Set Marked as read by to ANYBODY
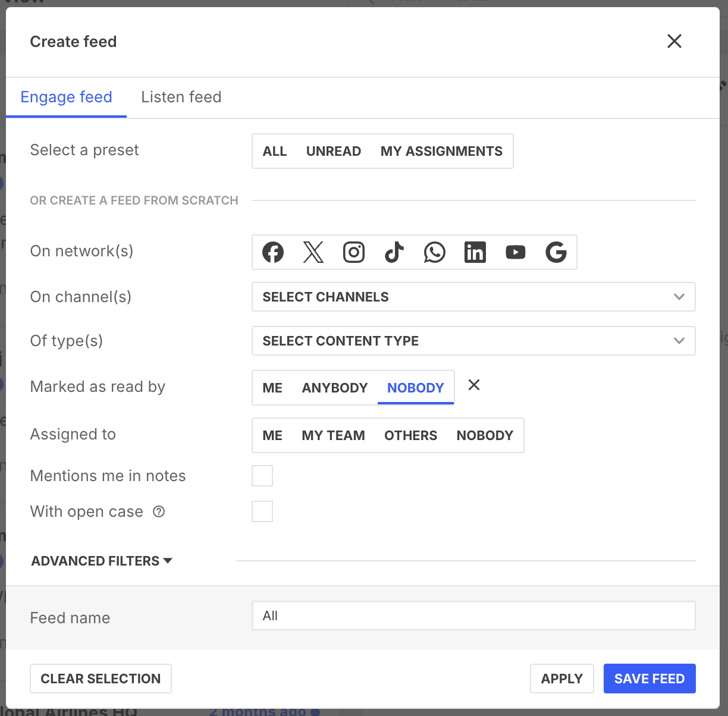728x716 pixels. click(x=334, y=387)
